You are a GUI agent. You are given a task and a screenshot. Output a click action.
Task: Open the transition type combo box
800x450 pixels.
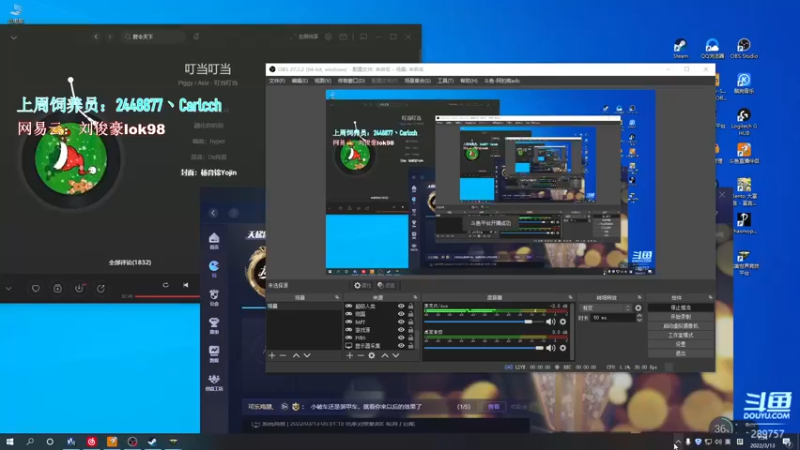click(606, 308)
